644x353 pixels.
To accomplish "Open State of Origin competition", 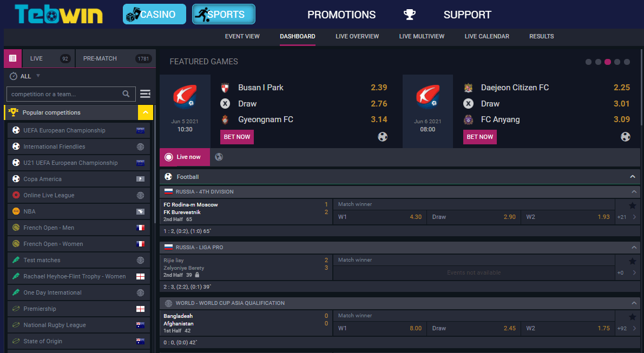I will 78,341.
